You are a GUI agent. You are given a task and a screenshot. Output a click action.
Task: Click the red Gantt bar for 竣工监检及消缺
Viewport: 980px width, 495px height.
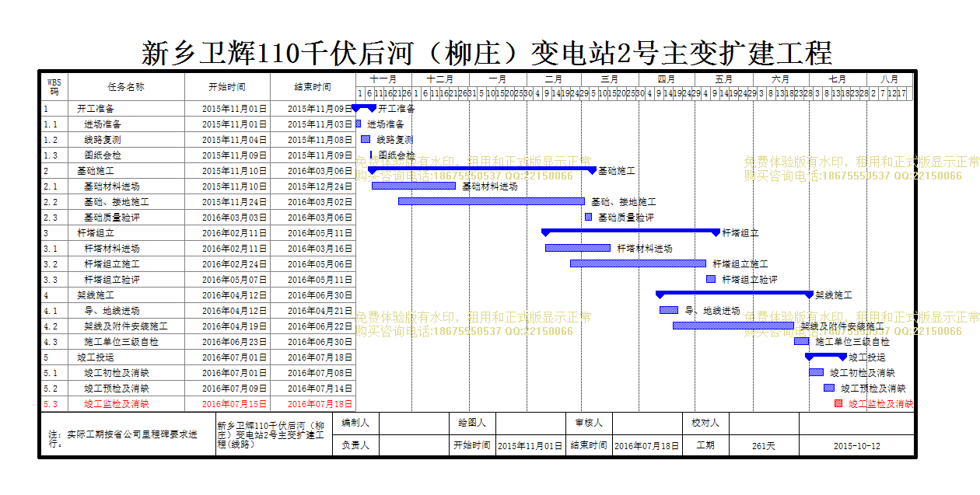pos(838,403)
